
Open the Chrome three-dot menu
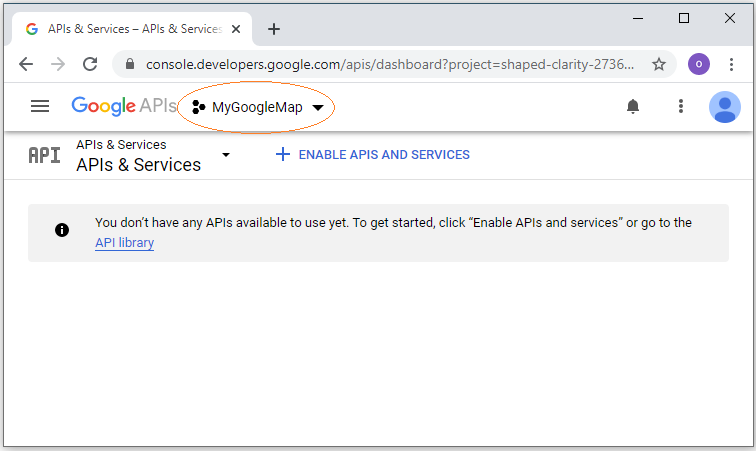click(731, 64)
